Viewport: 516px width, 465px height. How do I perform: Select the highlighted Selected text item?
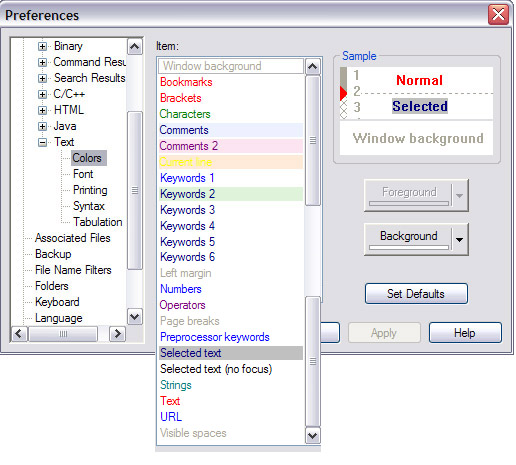[231, 353]
